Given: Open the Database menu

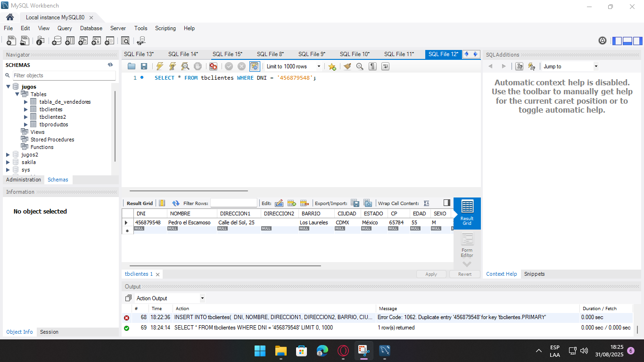Looking at the screenshot, I should pyautogui.click(x=91, y=28).
